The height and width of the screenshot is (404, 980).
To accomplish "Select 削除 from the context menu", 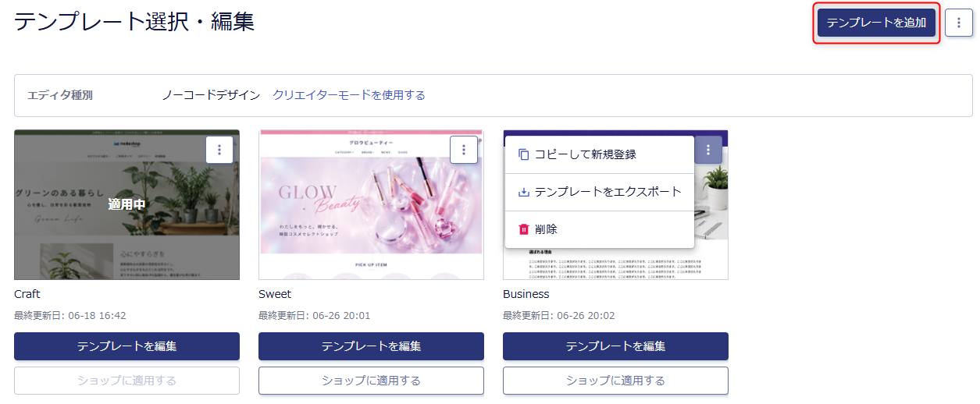I will point(600,229).
